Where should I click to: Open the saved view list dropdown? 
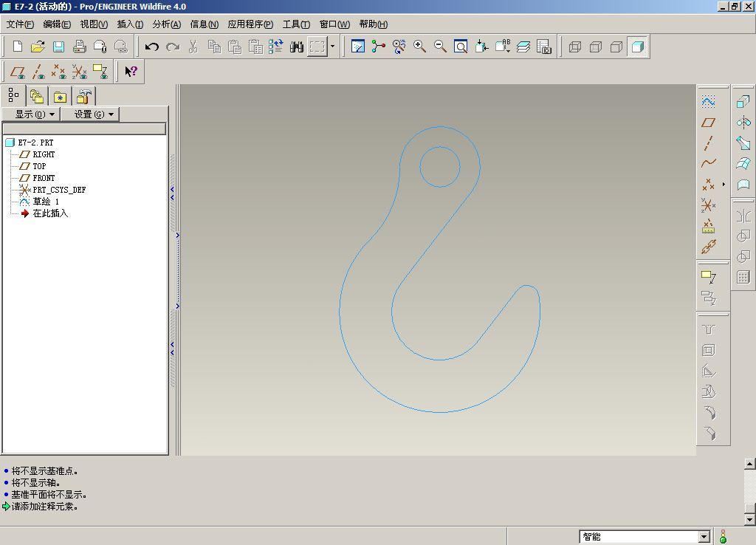click(502, 47)
